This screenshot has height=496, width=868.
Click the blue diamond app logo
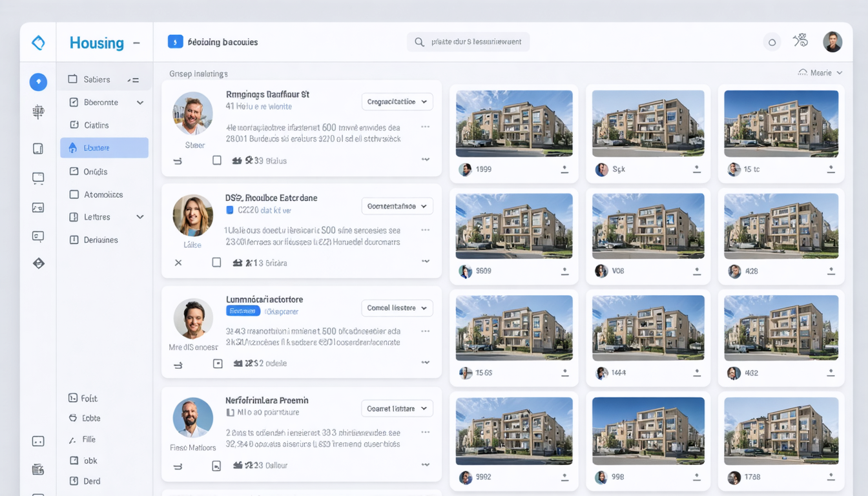coord(38,43)
